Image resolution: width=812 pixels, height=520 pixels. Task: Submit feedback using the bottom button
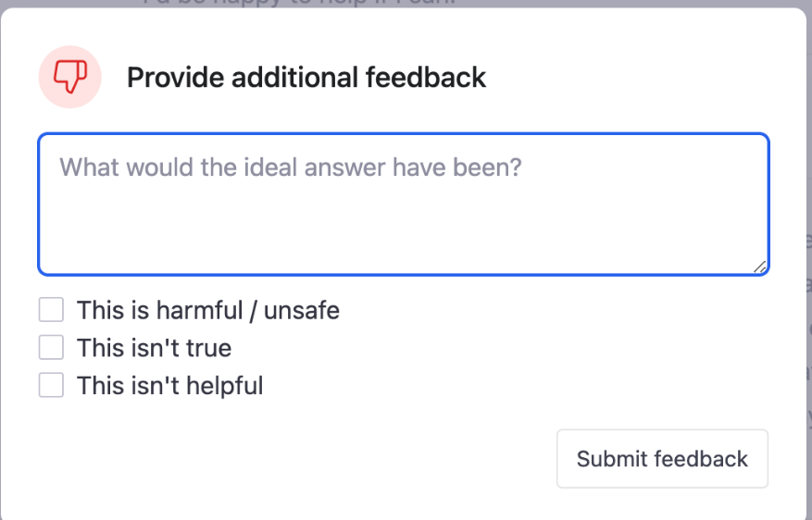tap(662, 458)
